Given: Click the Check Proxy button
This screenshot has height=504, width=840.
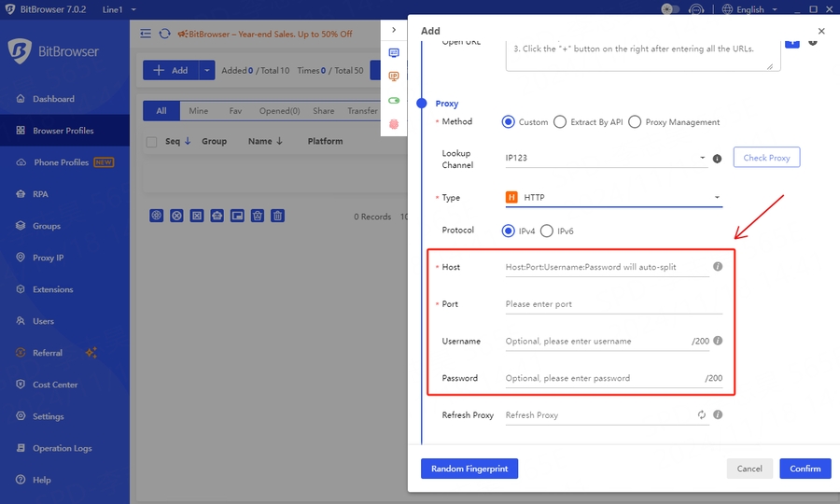Looking at the screenshot, I should [766, 158].
